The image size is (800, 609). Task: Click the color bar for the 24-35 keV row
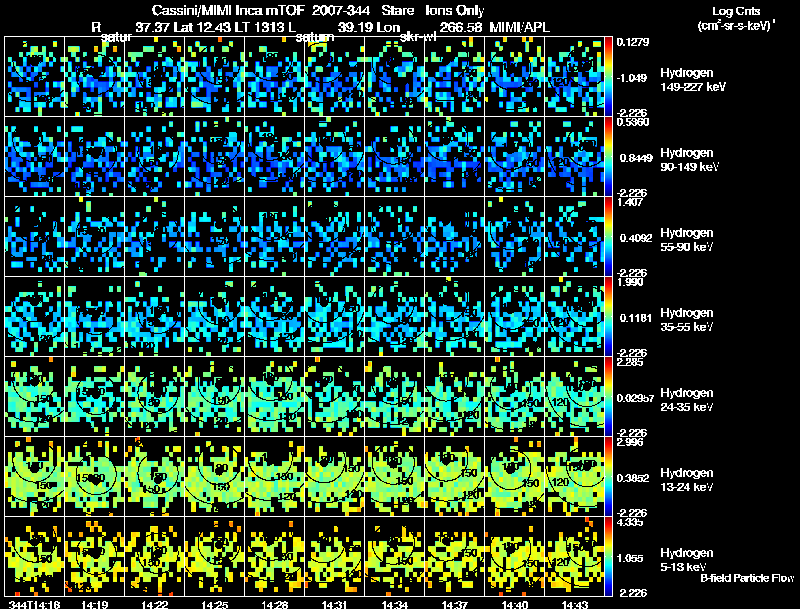coord(608,397)
